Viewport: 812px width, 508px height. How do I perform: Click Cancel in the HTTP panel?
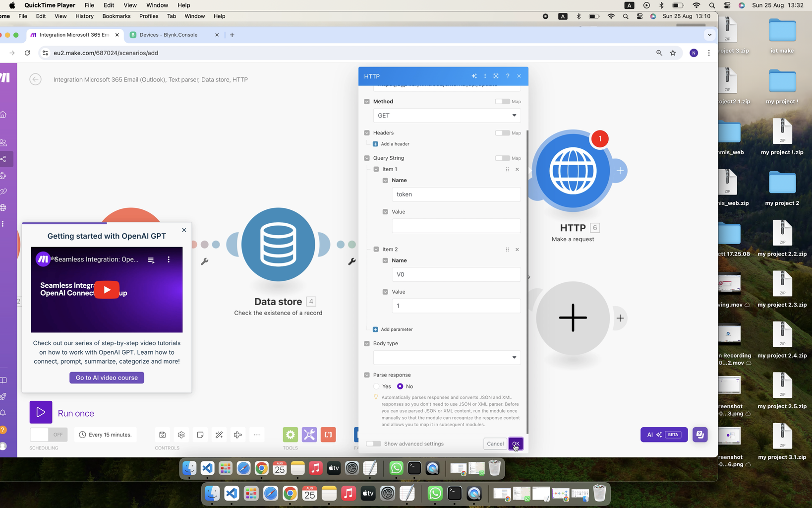pyautogui.click(x=495, y=444)
